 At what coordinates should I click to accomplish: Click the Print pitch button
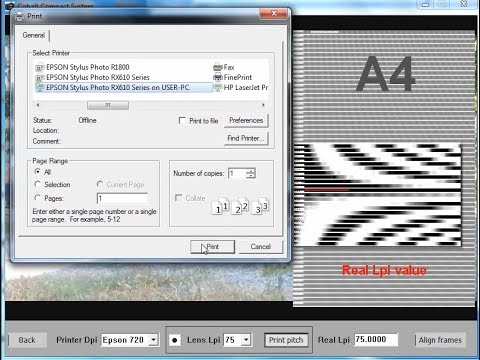tap(286, 340)
